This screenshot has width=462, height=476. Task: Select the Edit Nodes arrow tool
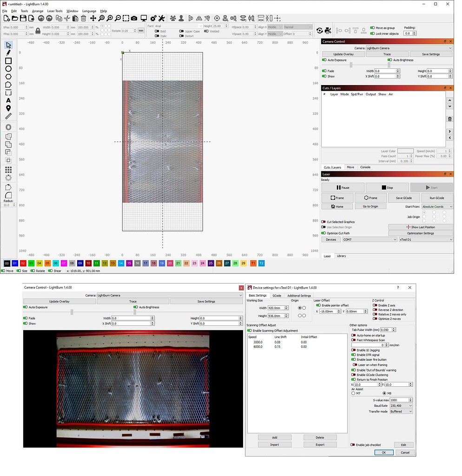point(7,45)
